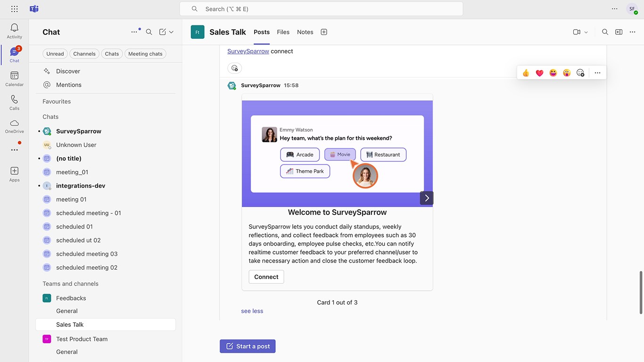The image size is (644, 362).
Task: React with the red heart emoji
Action: [x=540, y=73]
